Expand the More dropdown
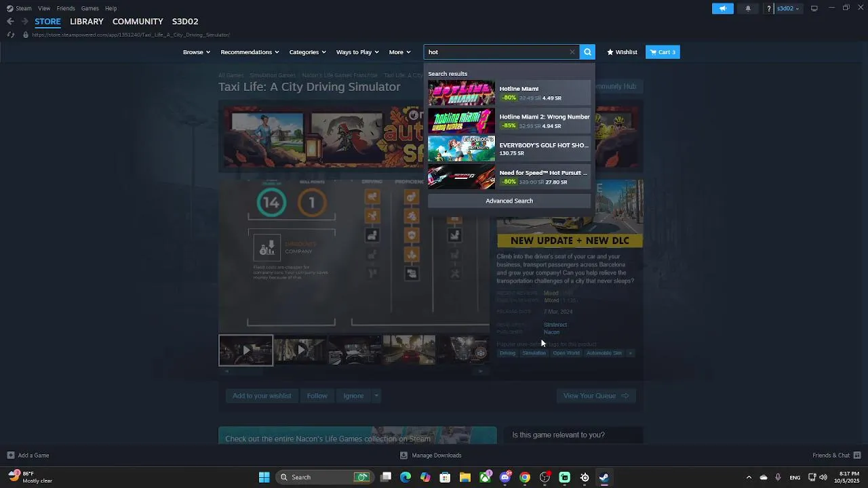Image resolution: width=868 pixels, height=488 pixels. click(x=400, y=52)
